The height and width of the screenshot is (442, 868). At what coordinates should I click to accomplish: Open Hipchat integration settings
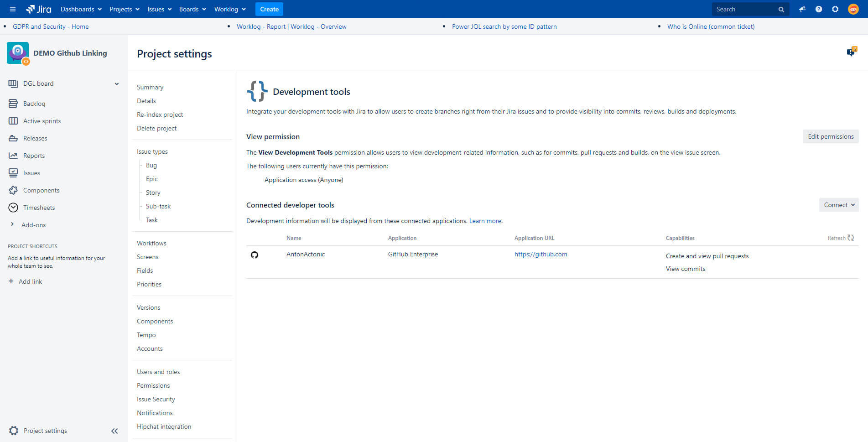pyautogui.click(x=164, y=426)
